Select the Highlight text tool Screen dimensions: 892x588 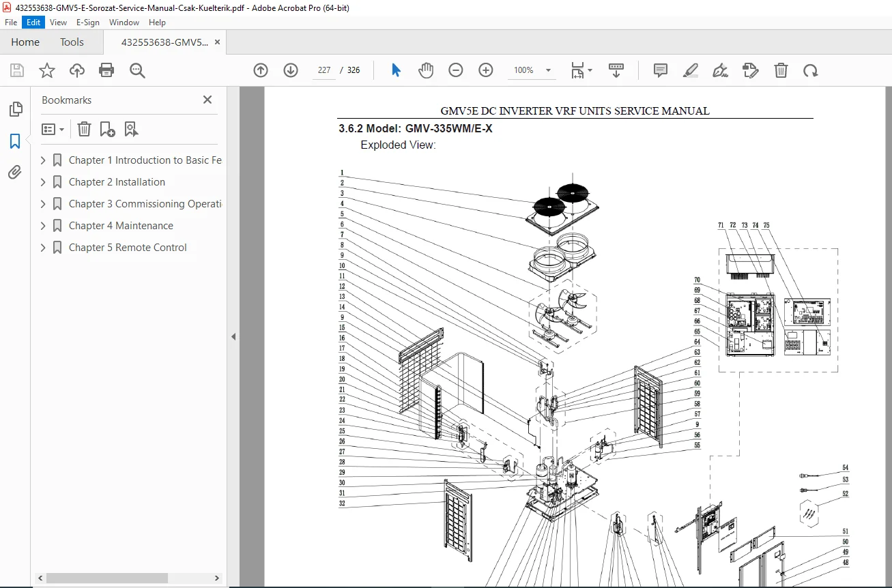click(690, 70)
